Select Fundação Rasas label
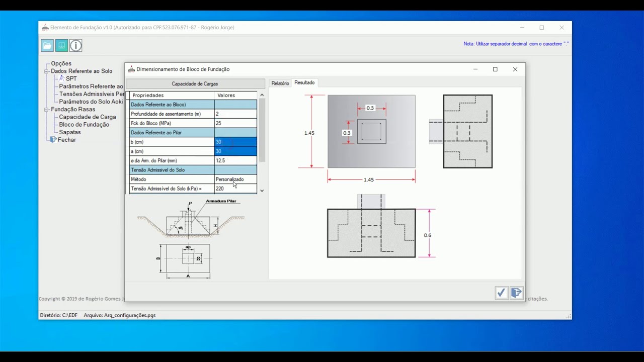The image size is (644, 362). [x=73, y=110]
